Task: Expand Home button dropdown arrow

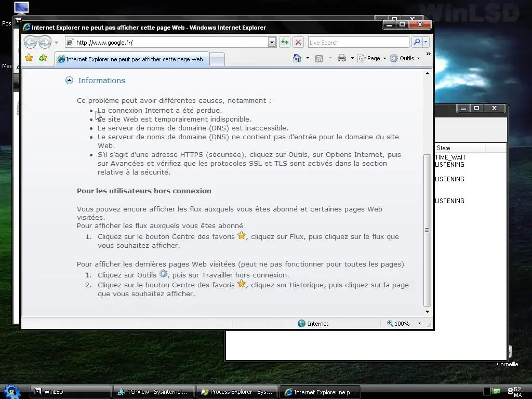Action: (x=308, y=58)
